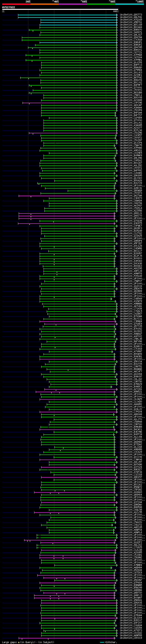Select hit label UniRef100_A7Q169

pyautogui.click(x=131, y=20)
